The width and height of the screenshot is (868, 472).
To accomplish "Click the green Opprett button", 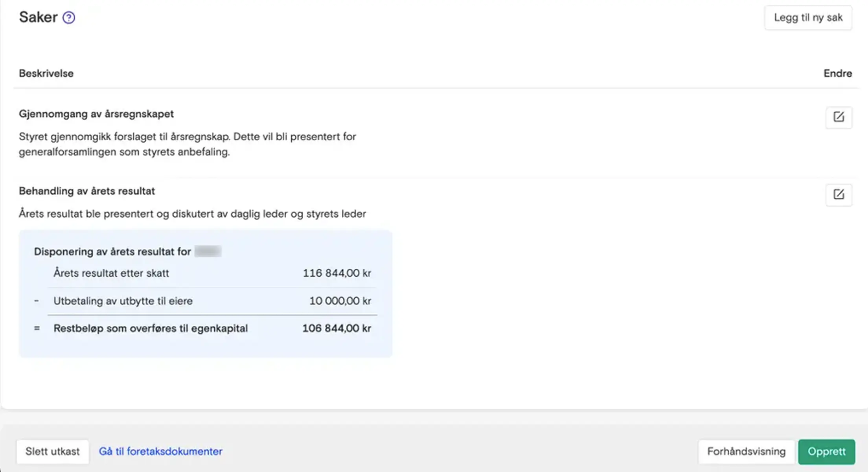I will tap(826, 452).
